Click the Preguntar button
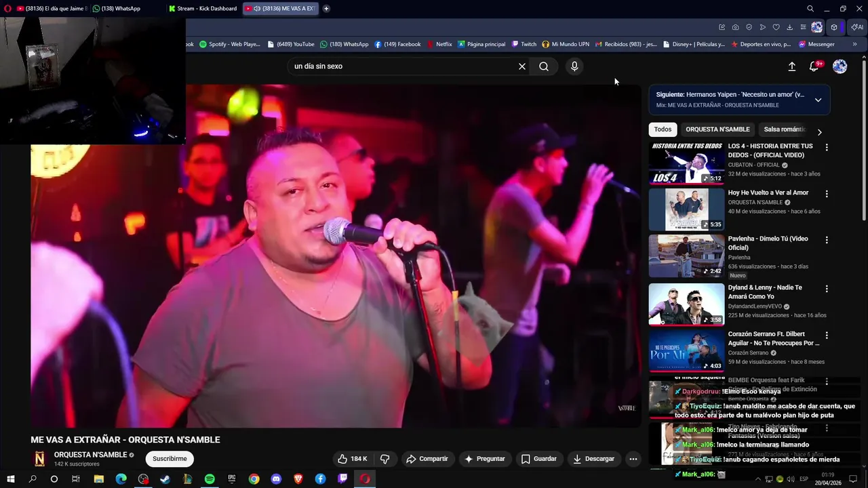 (x=484, y=459)
